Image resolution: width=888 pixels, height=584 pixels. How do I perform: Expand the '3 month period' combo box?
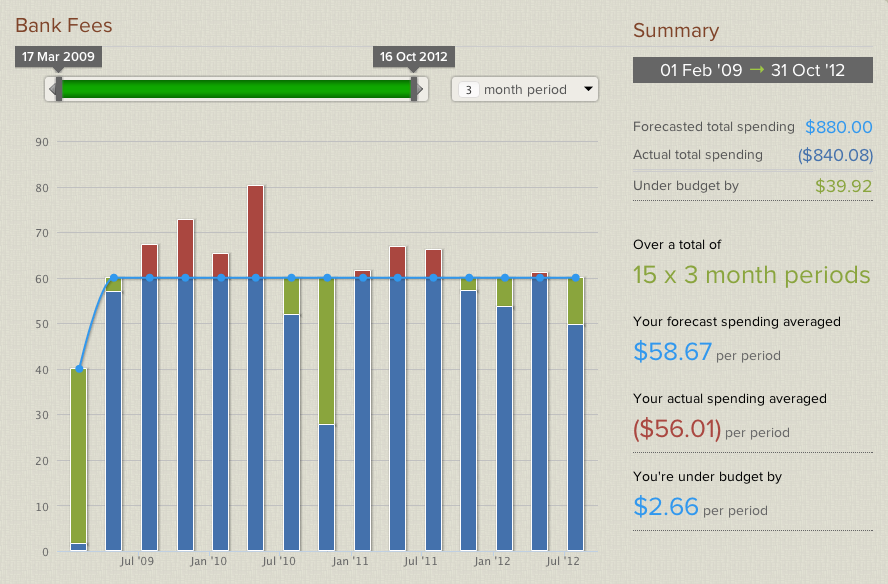click(525, 89)
